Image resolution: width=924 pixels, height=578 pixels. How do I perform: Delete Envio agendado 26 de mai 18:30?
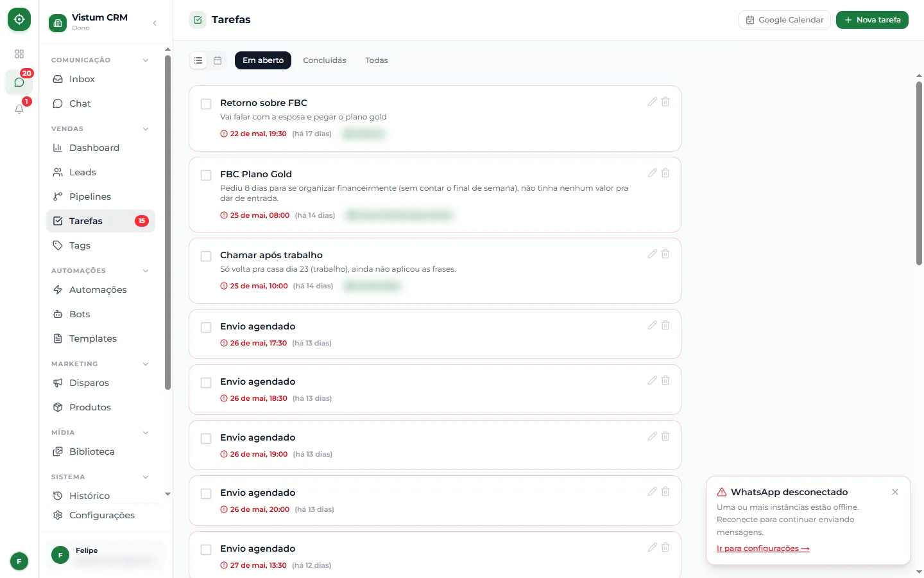tap(665, 380)
